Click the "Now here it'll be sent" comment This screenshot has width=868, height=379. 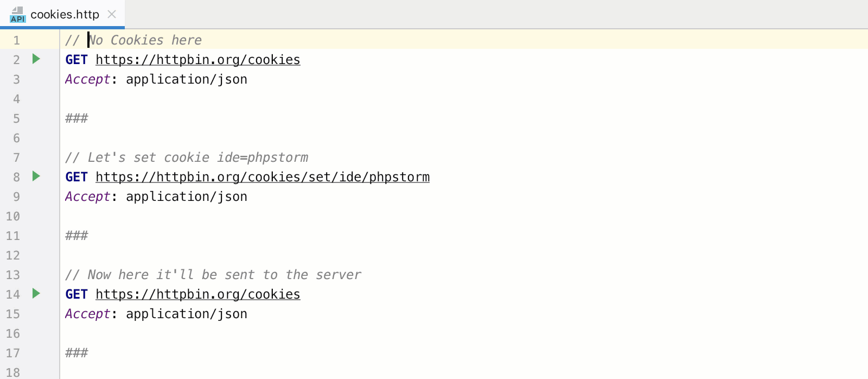tap(213, 275)
